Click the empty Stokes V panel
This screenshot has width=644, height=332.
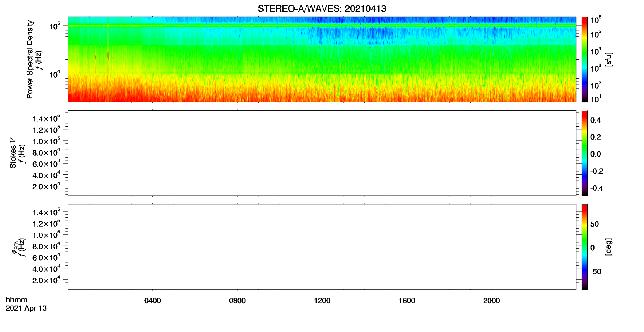pyautogui.click(x=322, y=153)
